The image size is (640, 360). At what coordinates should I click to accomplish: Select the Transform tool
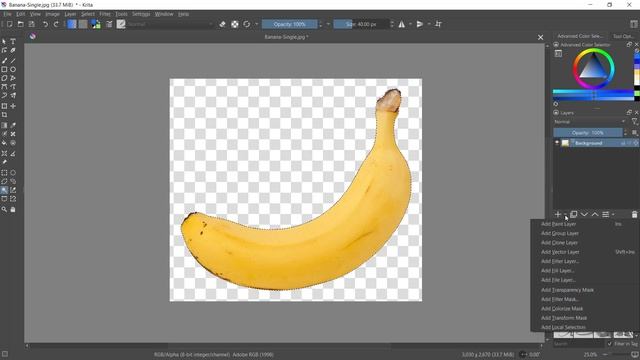(4, 106)
